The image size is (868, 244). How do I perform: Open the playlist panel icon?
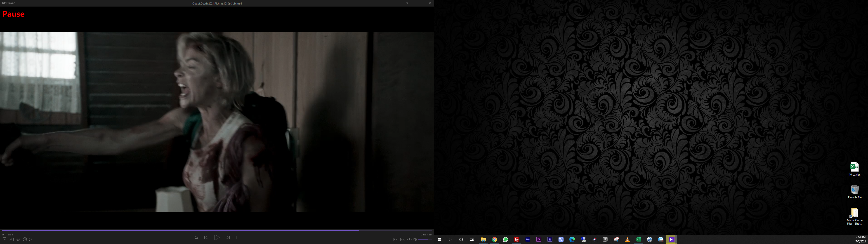(x=4, y=239)
